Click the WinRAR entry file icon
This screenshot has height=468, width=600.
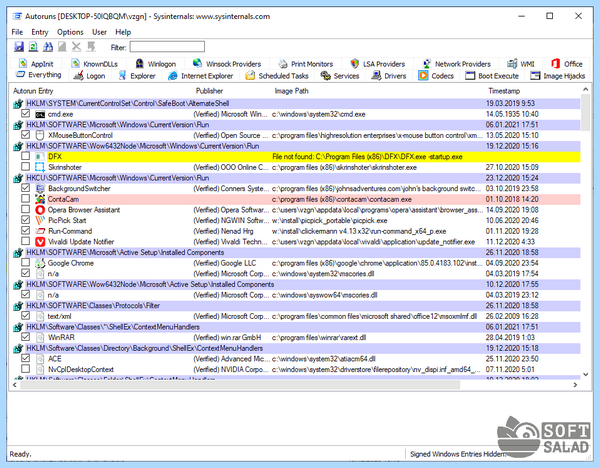pyautogui.click(x=40, y=338)
